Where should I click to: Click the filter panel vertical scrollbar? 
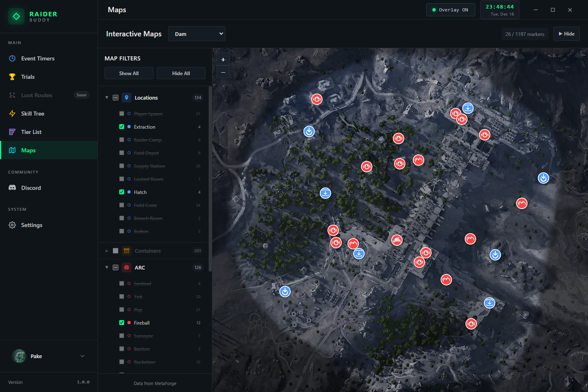[x=210, y=180]
